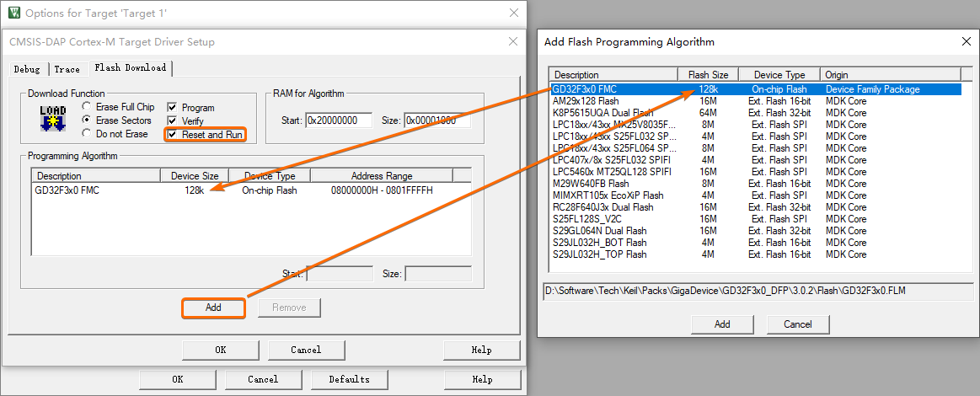Click Description header in Programming Algorithm list

click(x=96, y=176)
